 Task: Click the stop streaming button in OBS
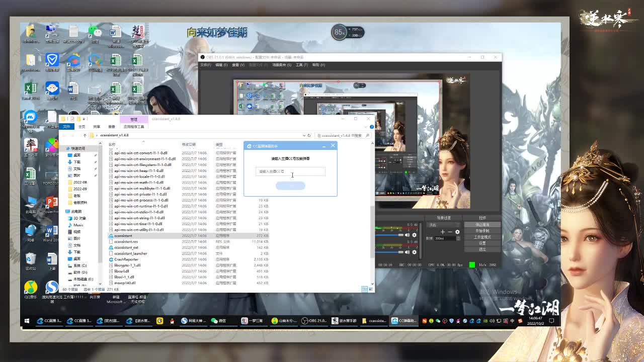[482, 225]
